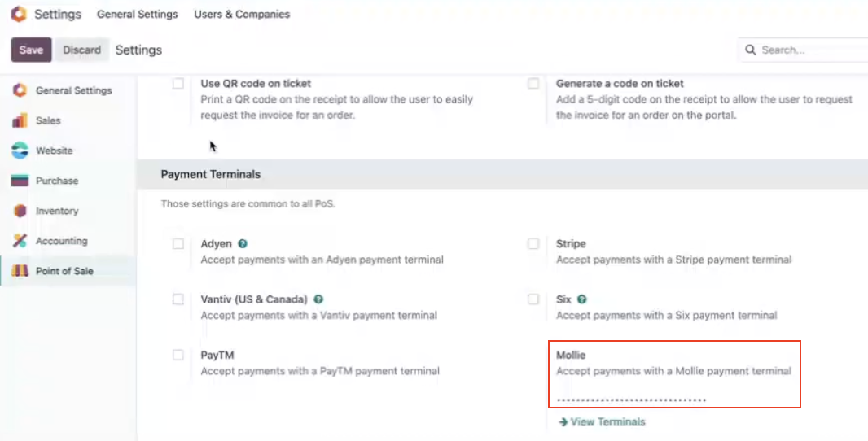
Task: Open the help icon next to Adyen
Action: (243, 243)
